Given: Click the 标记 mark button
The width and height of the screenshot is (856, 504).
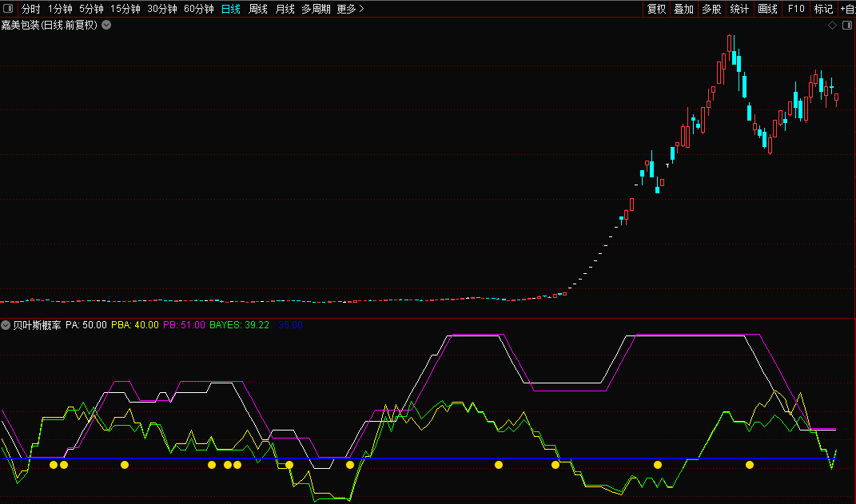Looking at the screenshot, I should click(x=823, y=9).
